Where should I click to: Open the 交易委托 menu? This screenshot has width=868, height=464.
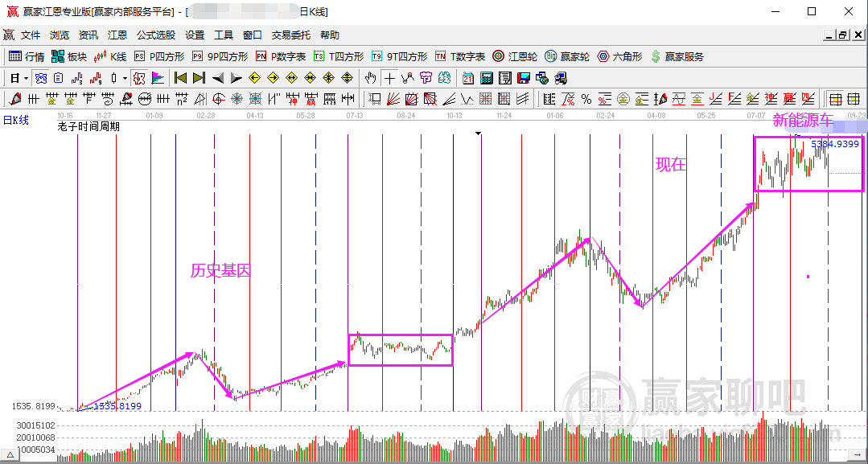click(x=290, y=35)
